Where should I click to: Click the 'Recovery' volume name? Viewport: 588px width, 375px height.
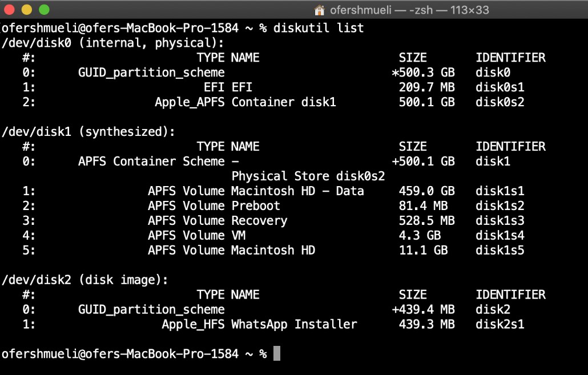[x=260, y=221]
